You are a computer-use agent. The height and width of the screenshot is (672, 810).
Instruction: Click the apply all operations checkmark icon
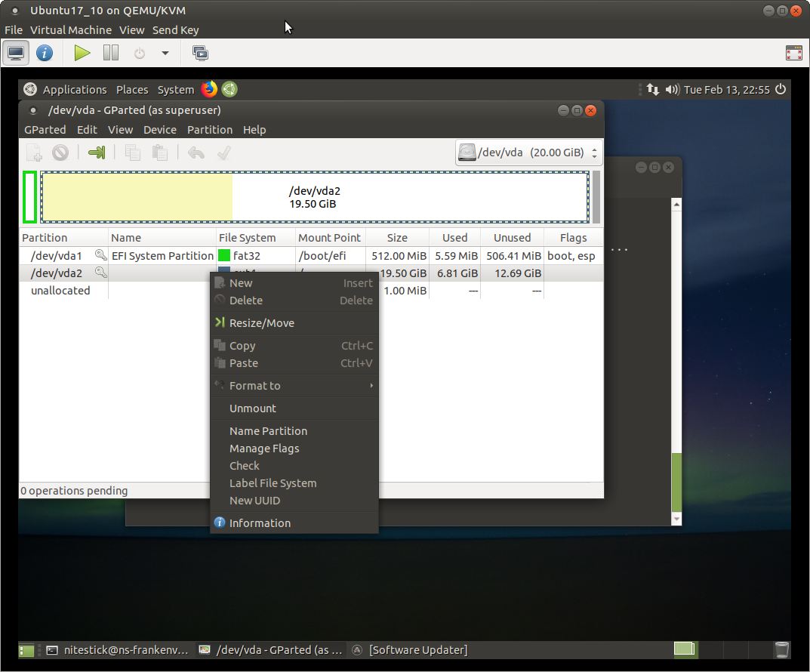coord(223,153)
